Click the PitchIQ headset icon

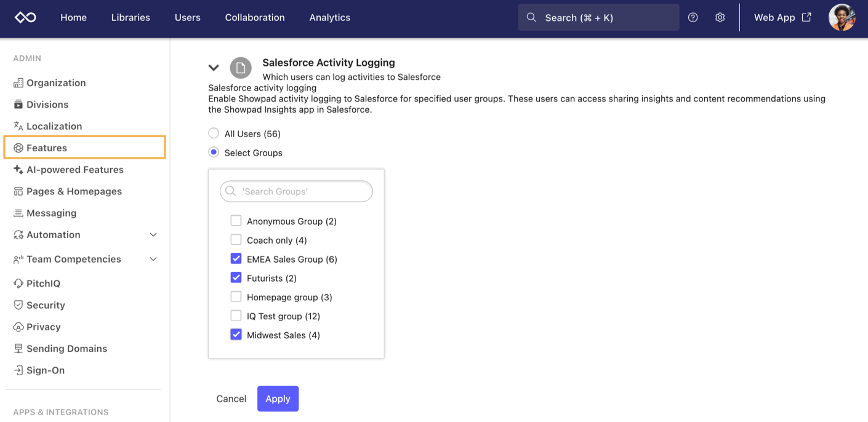[18, 283]
